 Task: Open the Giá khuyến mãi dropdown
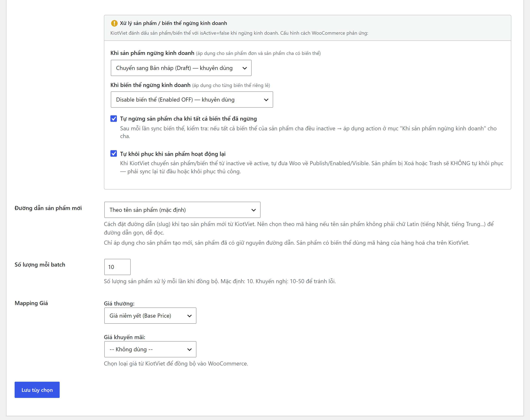click(150, 349)
